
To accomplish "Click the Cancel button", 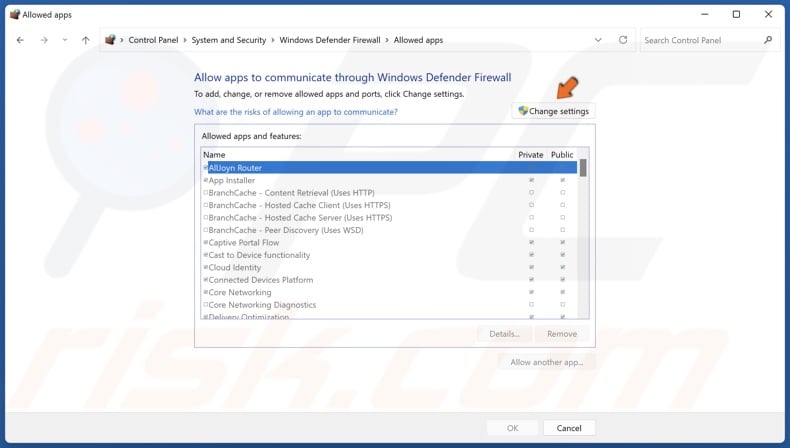I will (569, 428).
